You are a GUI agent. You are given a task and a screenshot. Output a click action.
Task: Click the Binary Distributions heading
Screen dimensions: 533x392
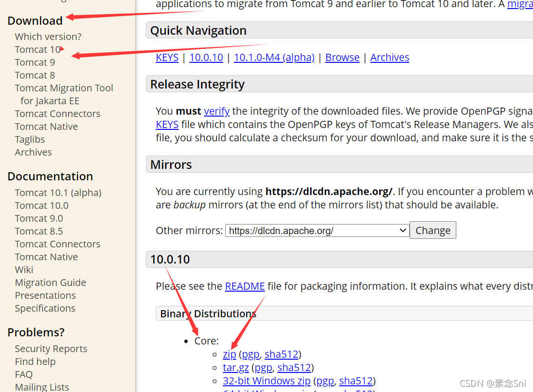[x=208, y=314]
